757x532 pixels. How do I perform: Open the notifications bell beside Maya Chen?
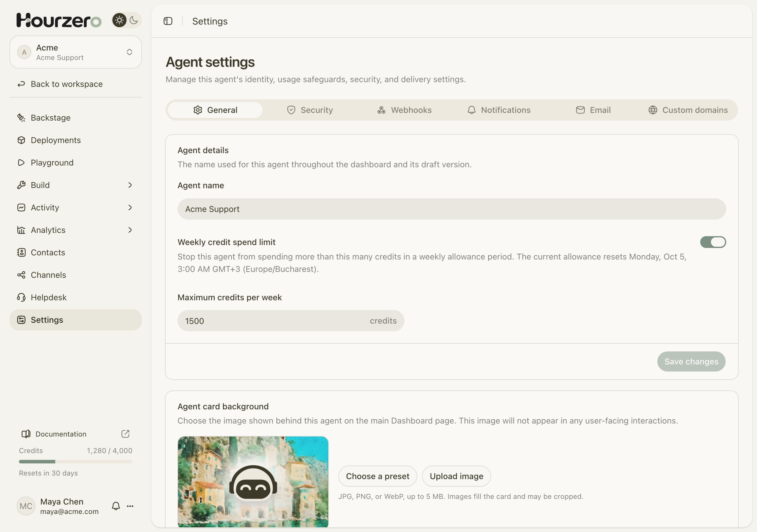pyautogui.click(x=116, y=506)
